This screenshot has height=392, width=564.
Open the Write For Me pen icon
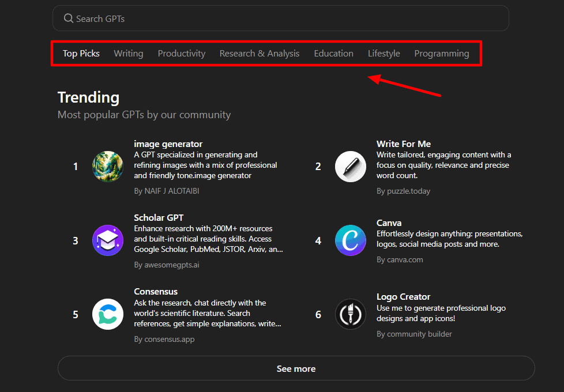351,167
